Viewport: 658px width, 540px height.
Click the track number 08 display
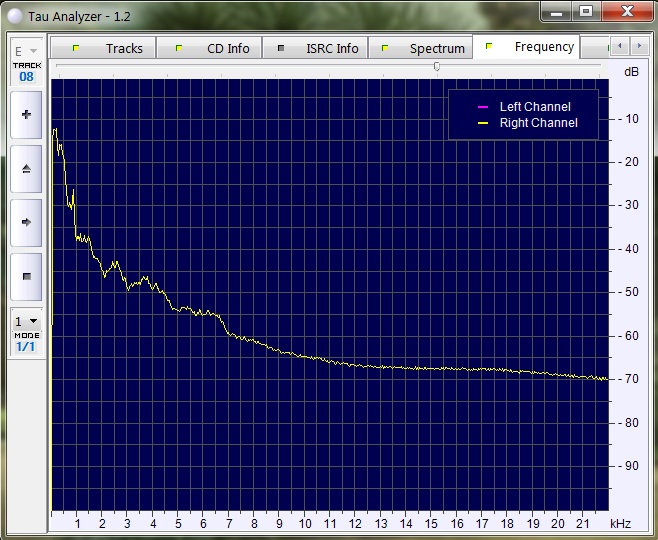26,76
